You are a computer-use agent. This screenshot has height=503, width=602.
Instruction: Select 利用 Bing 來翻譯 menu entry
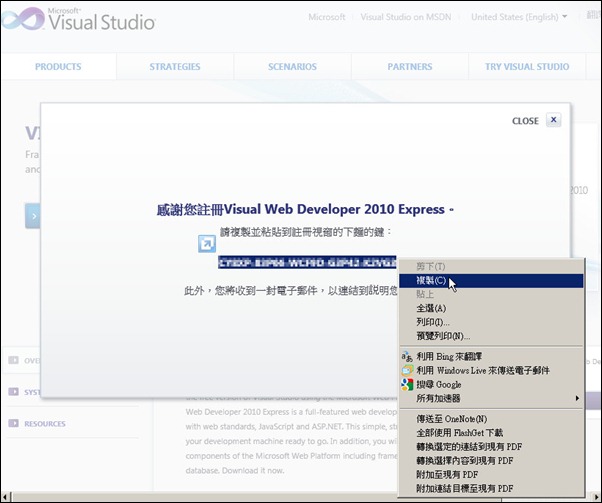[491, 357]
